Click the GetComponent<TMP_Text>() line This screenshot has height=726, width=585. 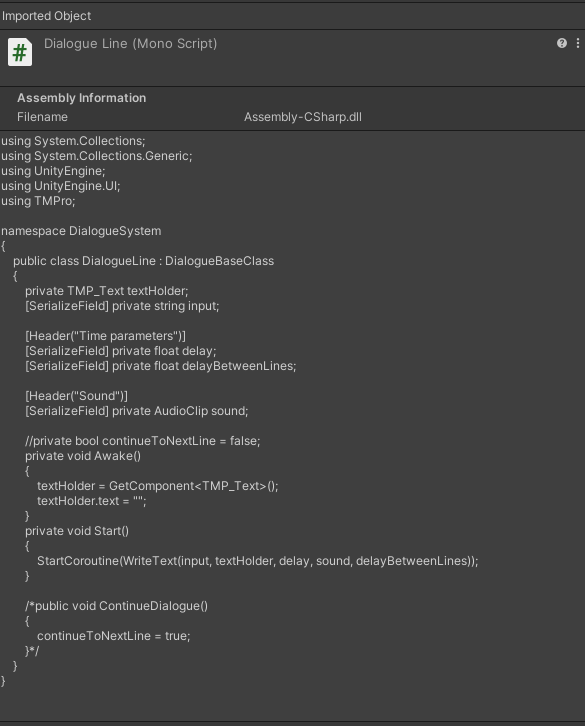tap(158, 486)
